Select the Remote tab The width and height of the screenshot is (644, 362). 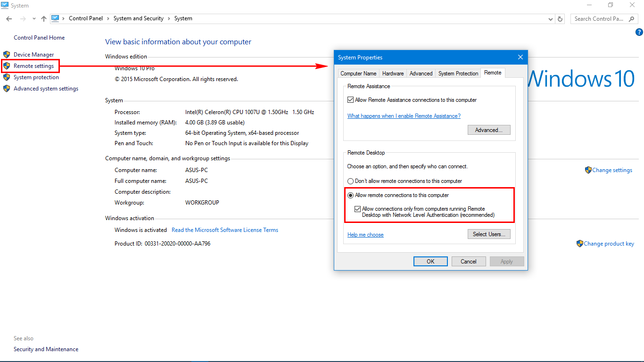493,73
